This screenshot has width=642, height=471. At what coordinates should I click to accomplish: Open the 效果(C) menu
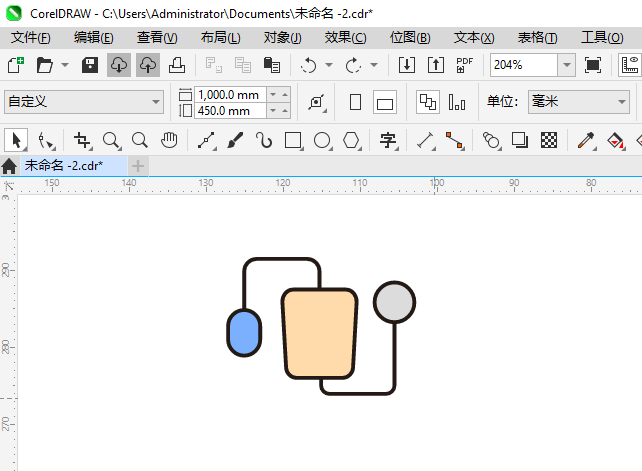346,38
